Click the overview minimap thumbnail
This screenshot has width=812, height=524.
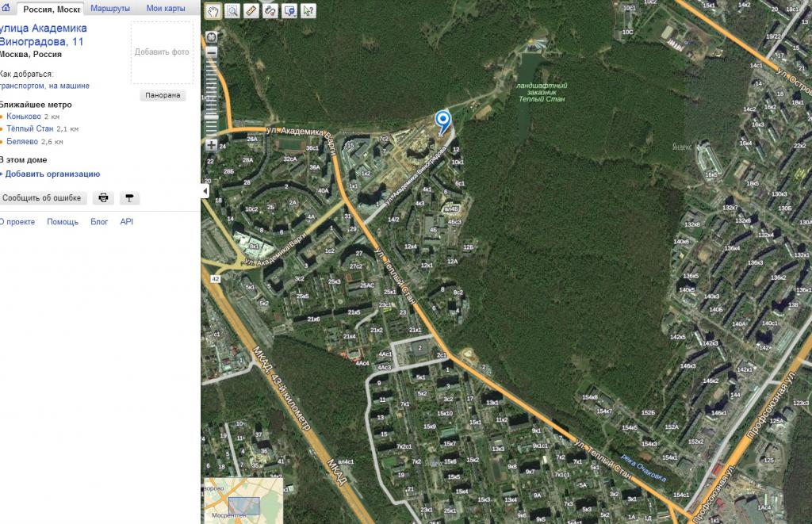[x=243, y=500]
